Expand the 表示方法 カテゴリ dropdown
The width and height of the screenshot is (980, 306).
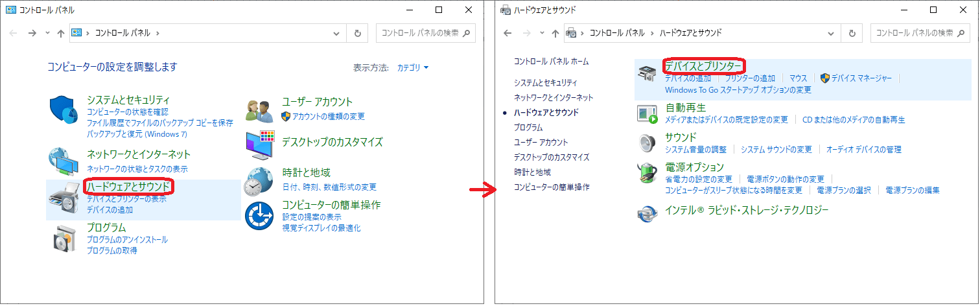point(413,67)
